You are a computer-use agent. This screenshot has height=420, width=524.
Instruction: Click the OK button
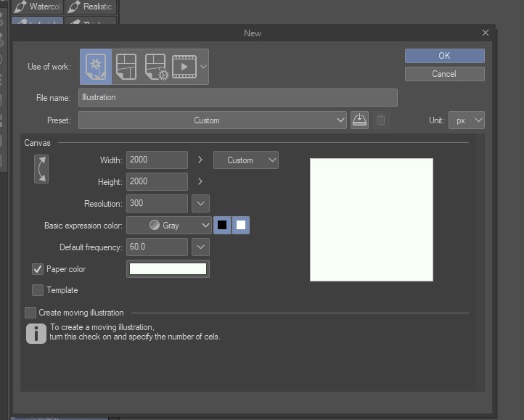[444, 56]
